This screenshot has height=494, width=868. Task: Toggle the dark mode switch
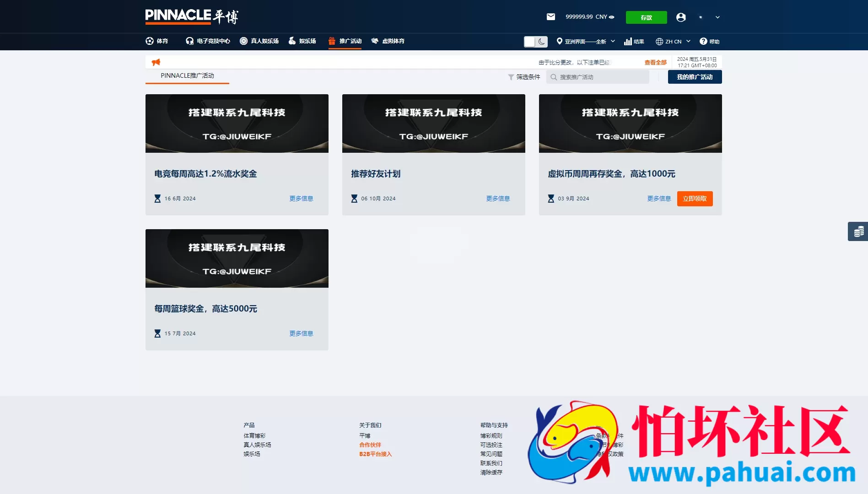[535, 42]
